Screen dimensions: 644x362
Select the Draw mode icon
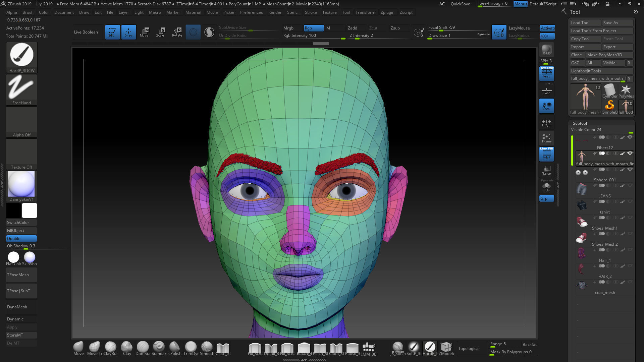point(128,32)
